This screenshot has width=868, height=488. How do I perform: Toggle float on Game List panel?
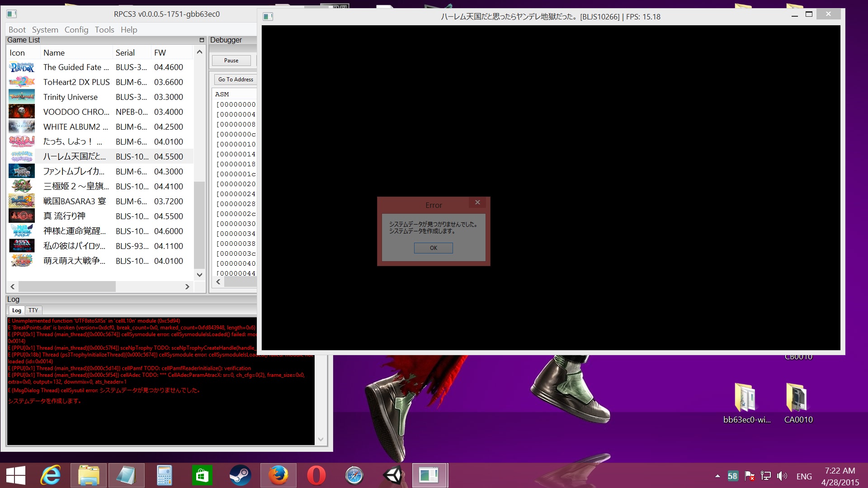pyautogui.click(x=202, y=40)
